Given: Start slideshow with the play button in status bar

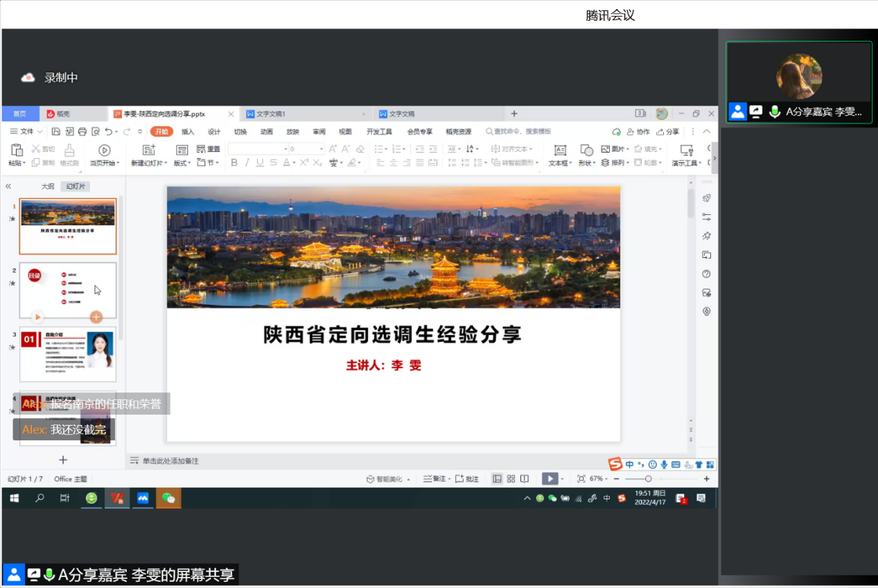Looking at the screenshot, I should [x=549, y=479].
